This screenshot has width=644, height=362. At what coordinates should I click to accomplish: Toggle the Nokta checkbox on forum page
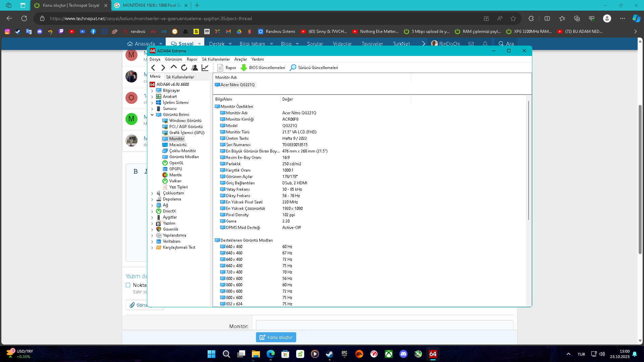click(128, 285)
